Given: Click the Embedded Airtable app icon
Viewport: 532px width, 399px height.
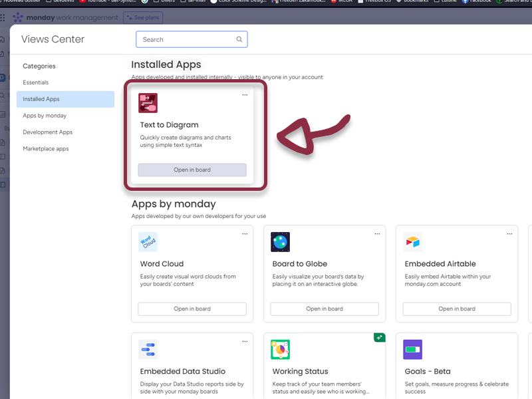Looking at the screenshot, I should point(413,242).
